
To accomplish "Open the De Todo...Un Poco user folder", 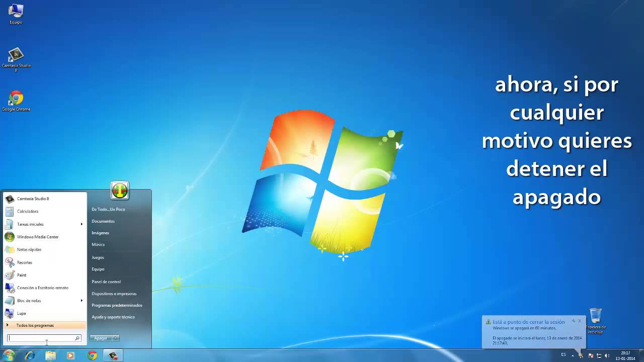I will pyautogui.click(x=108, y=209).
